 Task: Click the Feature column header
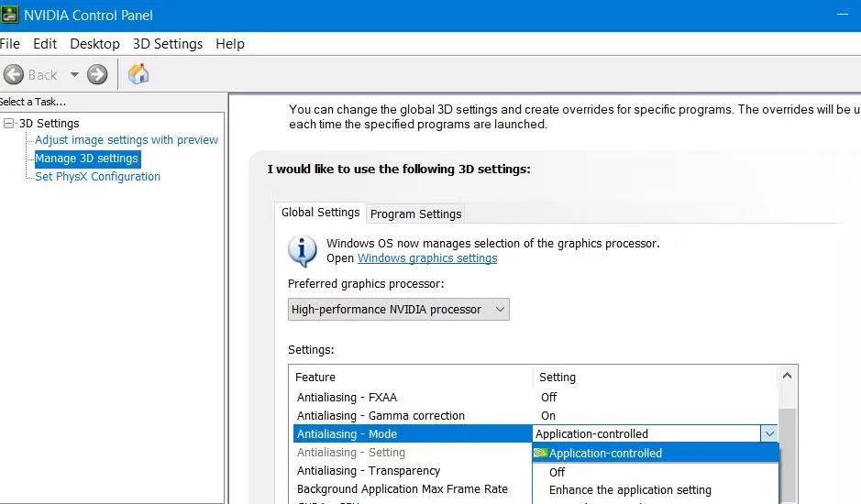point(411,378)
